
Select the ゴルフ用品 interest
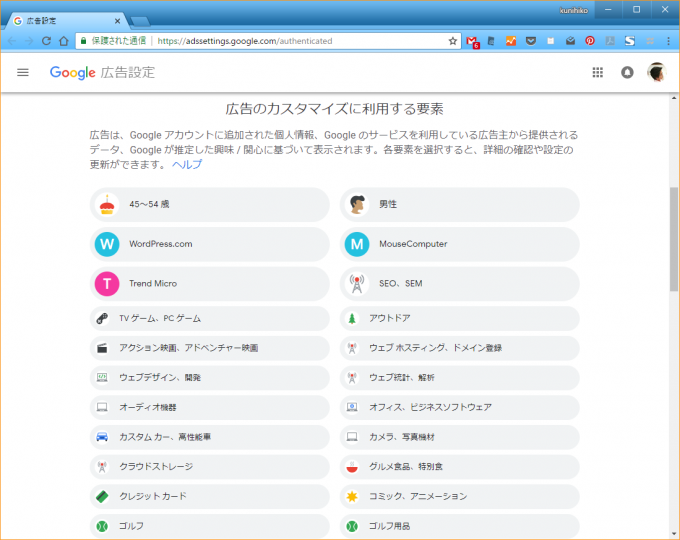click(x=460, y=526)
